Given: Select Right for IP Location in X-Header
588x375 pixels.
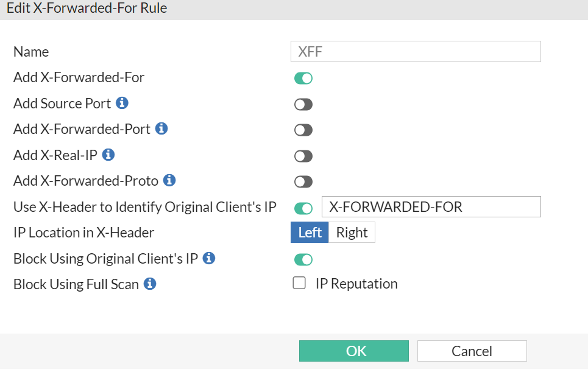Looking at the screenshot, I should pyautogui.click(x=352, y=233).
